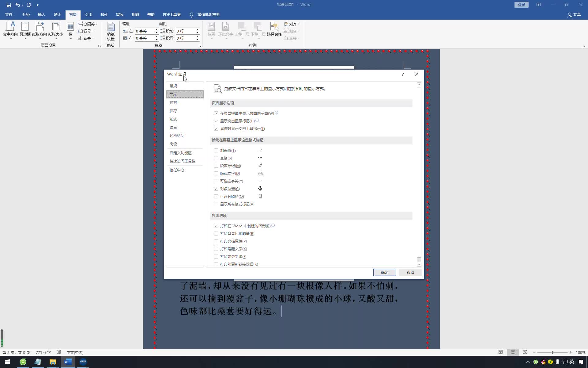This screenshot has width=588, height=368.
Task: Enable show all formatting marks (显示所有格式标记)
Action: click(216, 204)
